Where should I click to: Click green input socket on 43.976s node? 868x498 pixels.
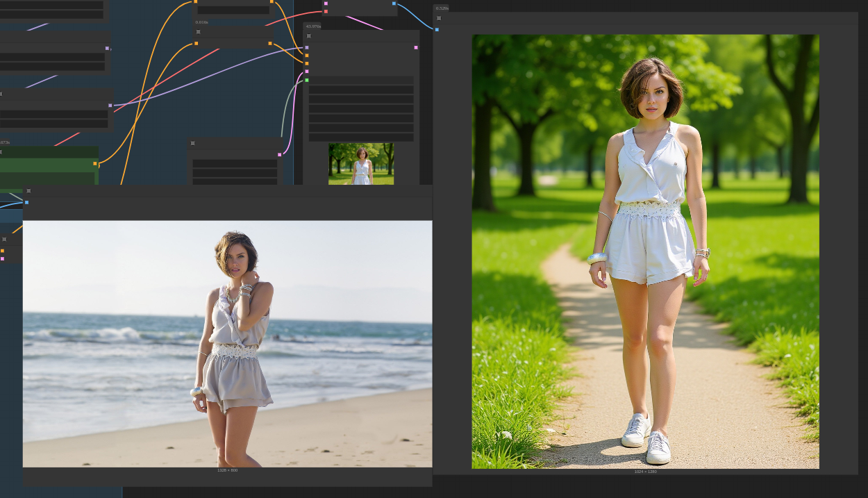point(306,80)
